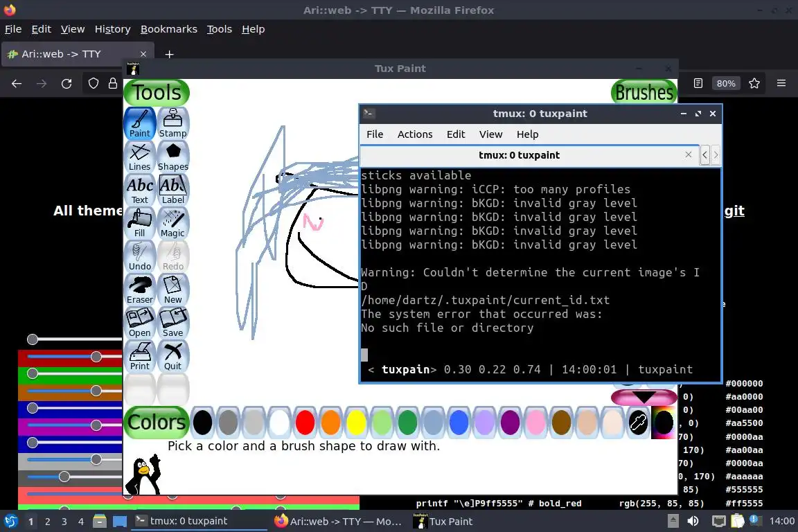
Task: Choose the red color swatch
Action: click(305, 423)
